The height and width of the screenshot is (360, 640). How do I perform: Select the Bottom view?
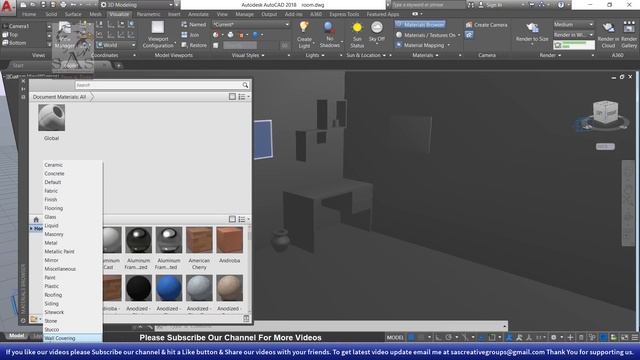[17, 43]
